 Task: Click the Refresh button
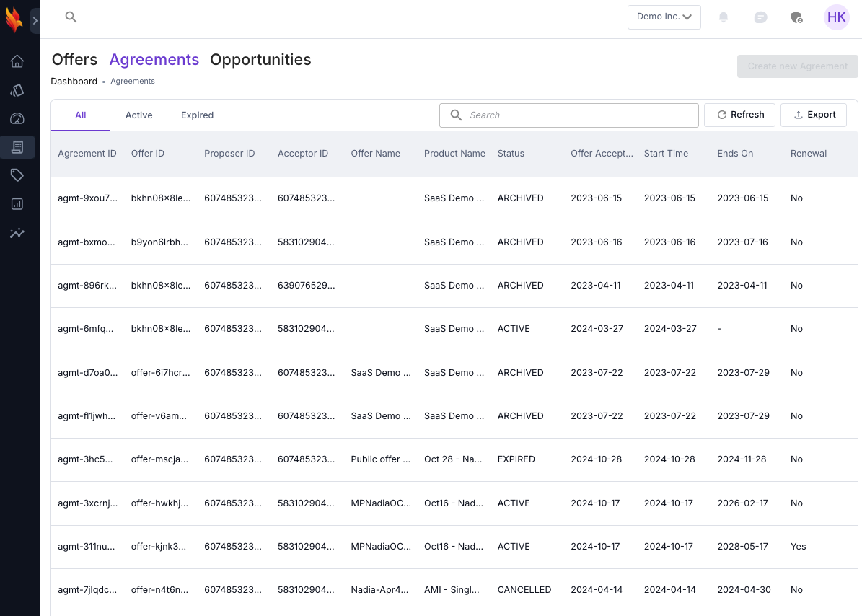(x=739, y=115)
